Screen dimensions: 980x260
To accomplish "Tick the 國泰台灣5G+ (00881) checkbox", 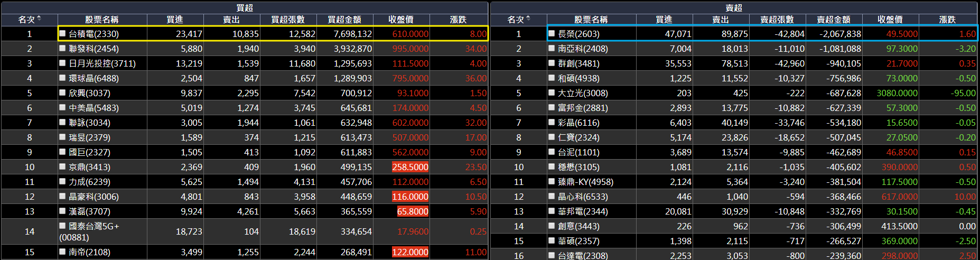I will coord(63,226).
